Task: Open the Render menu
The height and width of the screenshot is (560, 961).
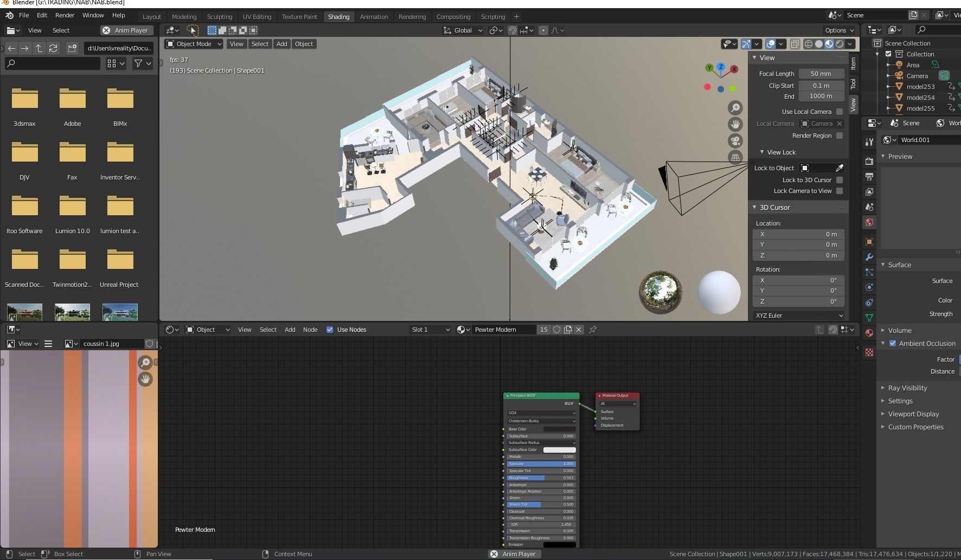Action: pyautogui.click(x=65, y=15)
